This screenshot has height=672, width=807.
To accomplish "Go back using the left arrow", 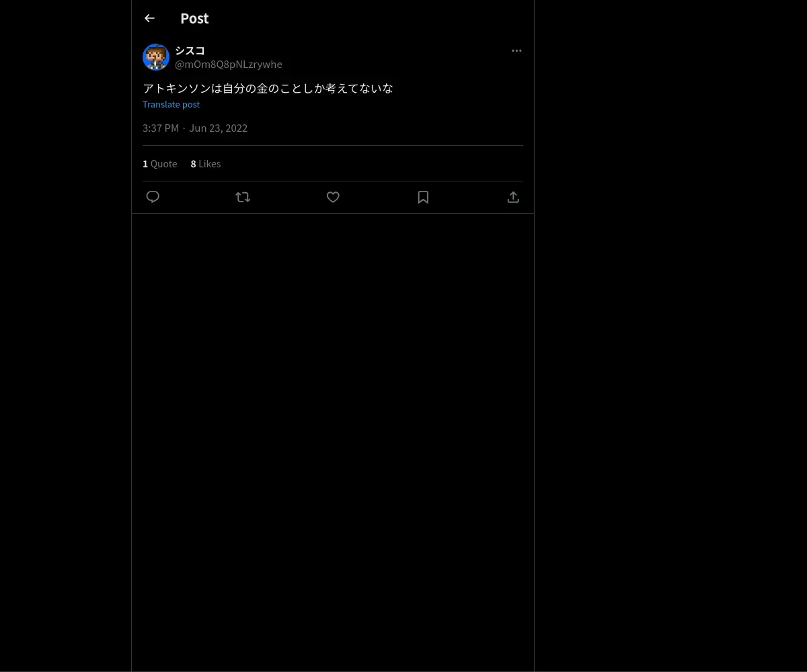I will click(x=149, y=18).
